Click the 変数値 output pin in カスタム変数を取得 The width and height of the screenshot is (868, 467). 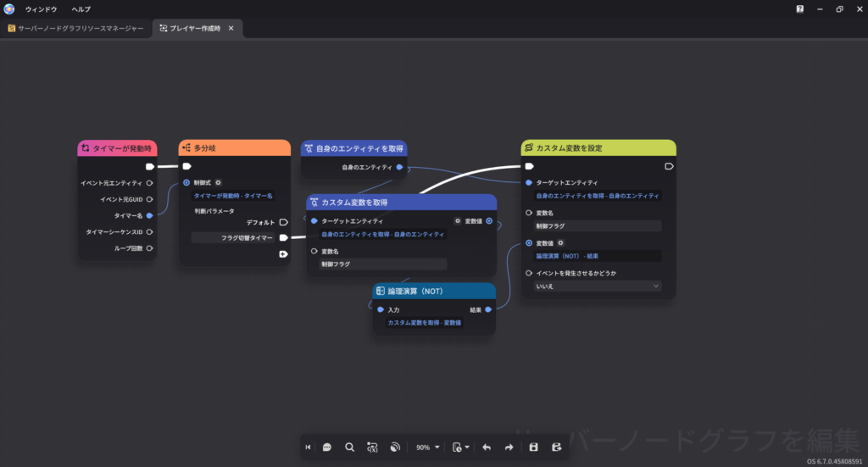[x=489, y=220]
